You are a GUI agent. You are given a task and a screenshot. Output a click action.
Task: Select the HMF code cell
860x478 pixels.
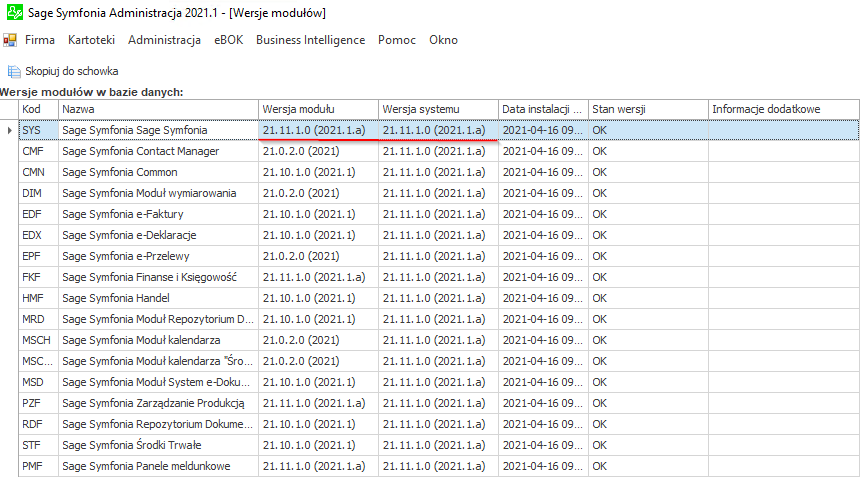38,298
